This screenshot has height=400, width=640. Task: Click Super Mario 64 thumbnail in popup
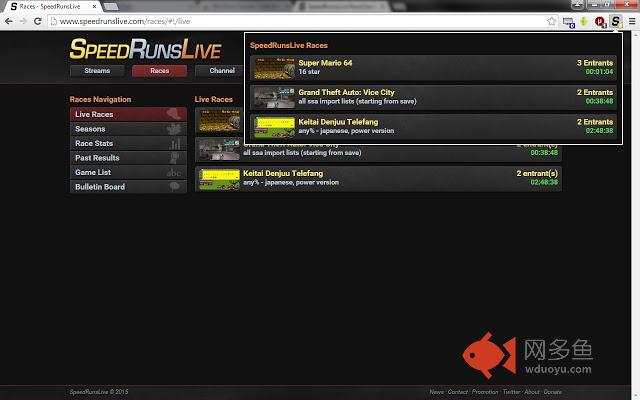(274, 68)
